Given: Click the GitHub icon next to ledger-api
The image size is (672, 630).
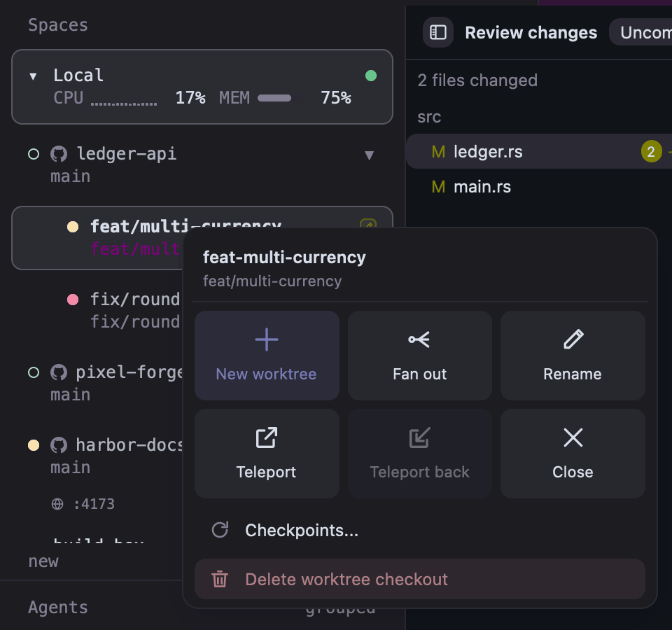Looking at the screenshot, I should click(59, 154).
